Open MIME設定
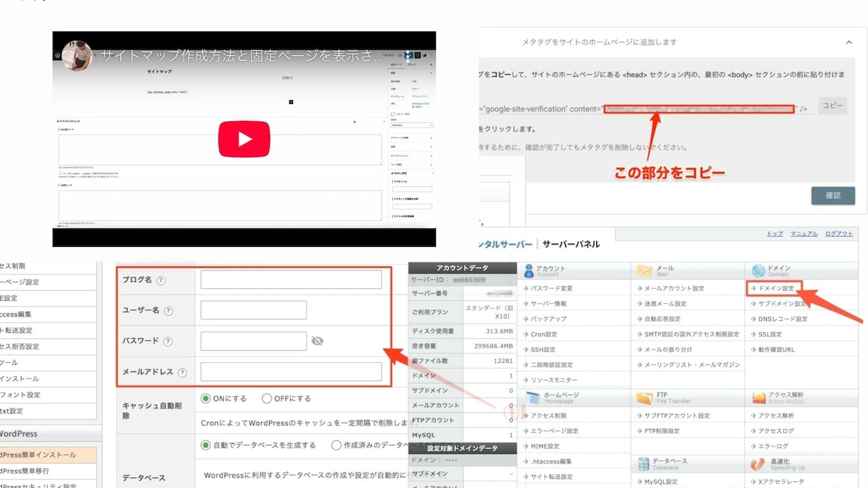The width and height of the screenshot is (868, 488). (x=545, y=447)
